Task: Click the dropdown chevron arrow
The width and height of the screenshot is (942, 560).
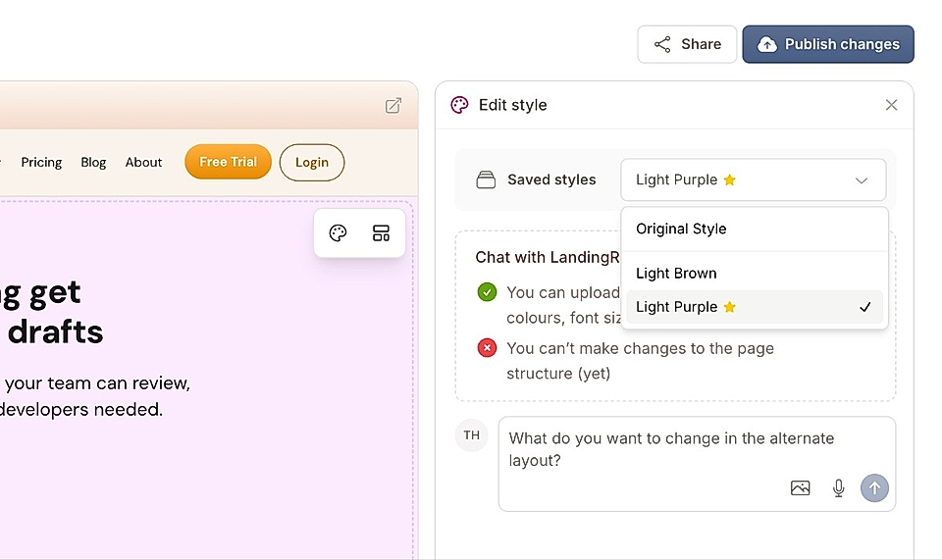Action: tap(862, 180)
